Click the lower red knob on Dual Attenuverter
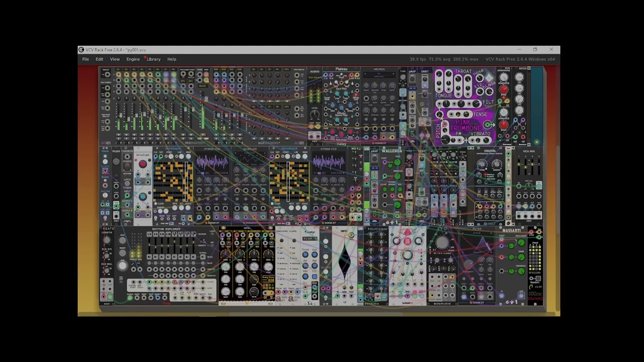This screenshot has width=644, height=362. click(x=504, y=125)
